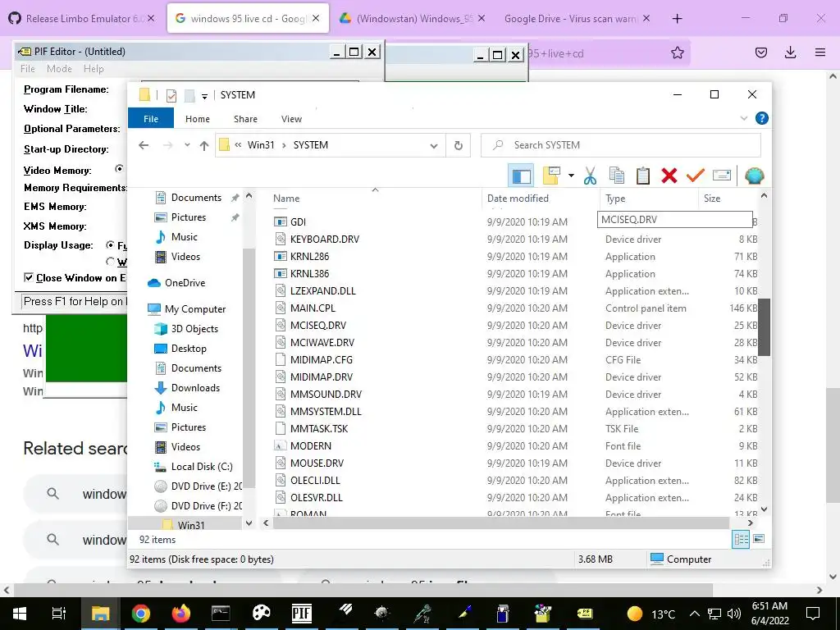
Task: Open the Explorer Home tab
Action: (198, 119)
